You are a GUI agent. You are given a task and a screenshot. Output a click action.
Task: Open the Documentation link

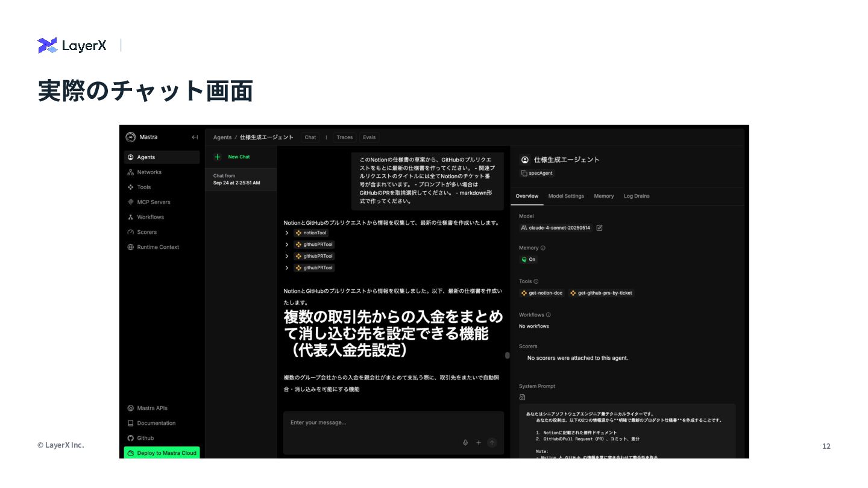(x=162, y=424)
